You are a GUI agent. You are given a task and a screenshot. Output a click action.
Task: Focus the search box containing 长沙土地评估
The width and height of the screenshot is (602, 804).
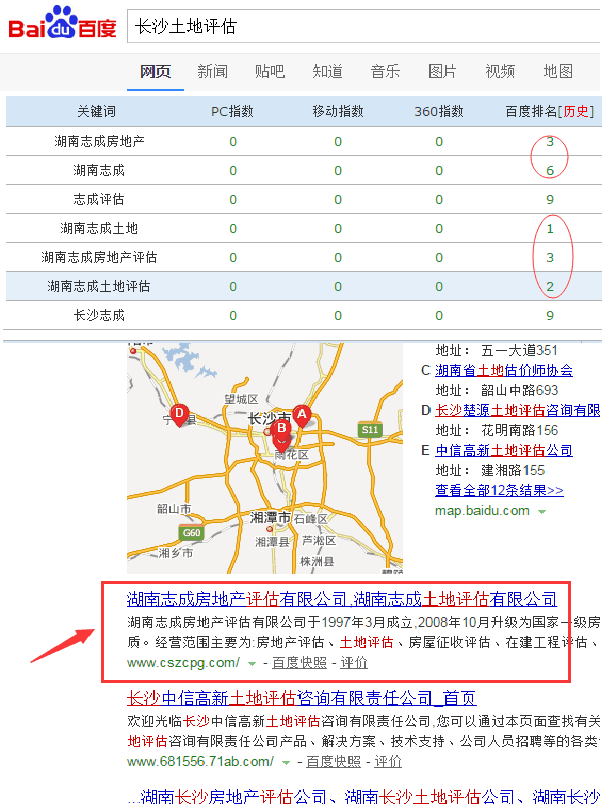coord(360,27)
